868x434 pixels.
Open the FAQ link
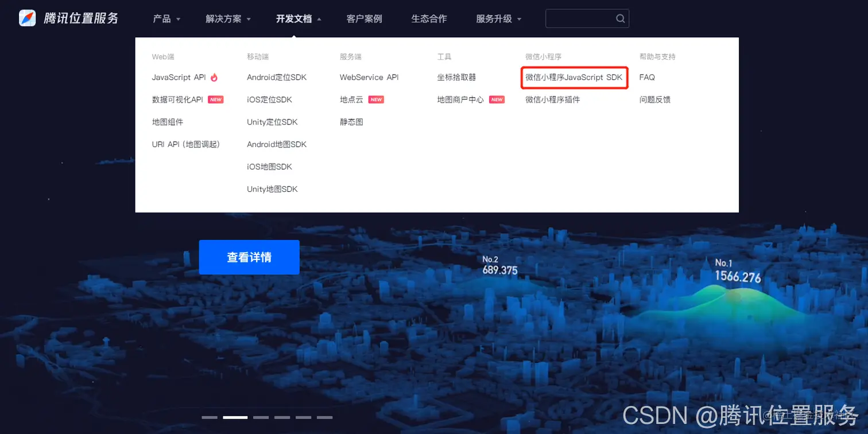pos(647,77)
